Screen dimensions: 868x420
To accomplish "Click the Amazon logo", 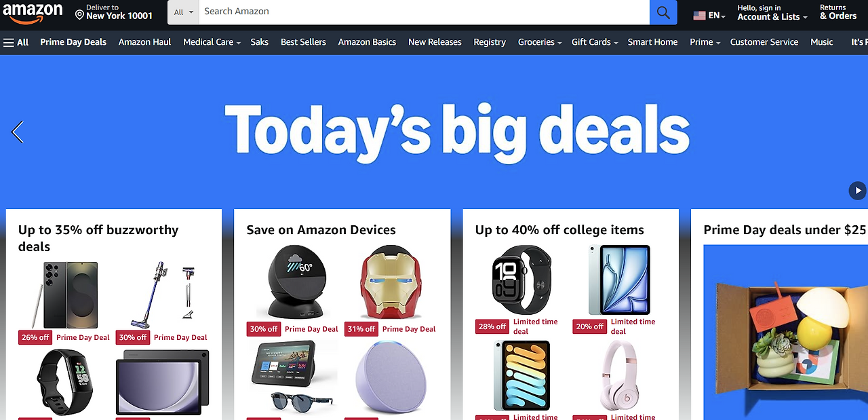I will 33,12.
